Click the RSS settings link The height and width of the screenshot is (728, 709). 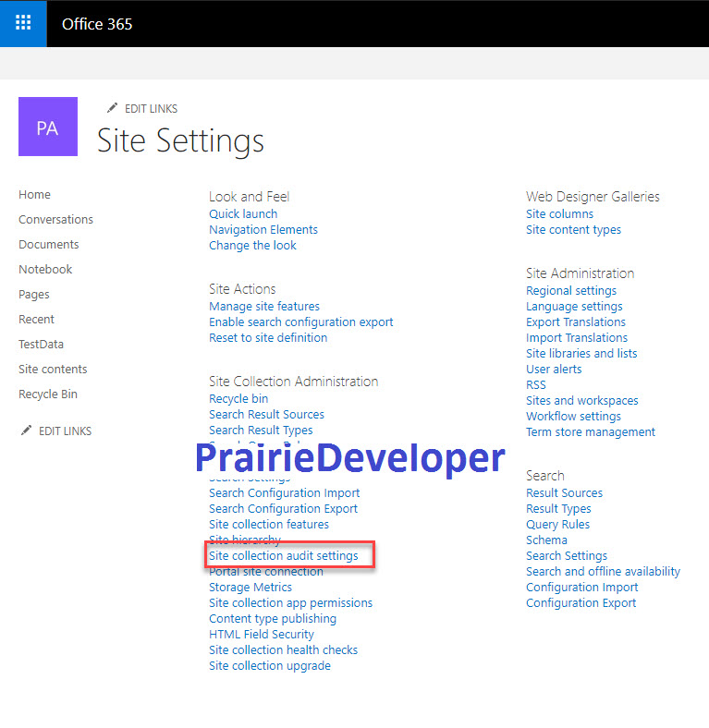point(536,385)
